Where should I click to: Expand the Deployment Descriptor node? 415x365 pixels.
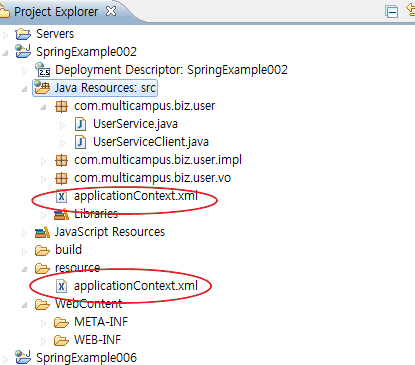[24, 71]
